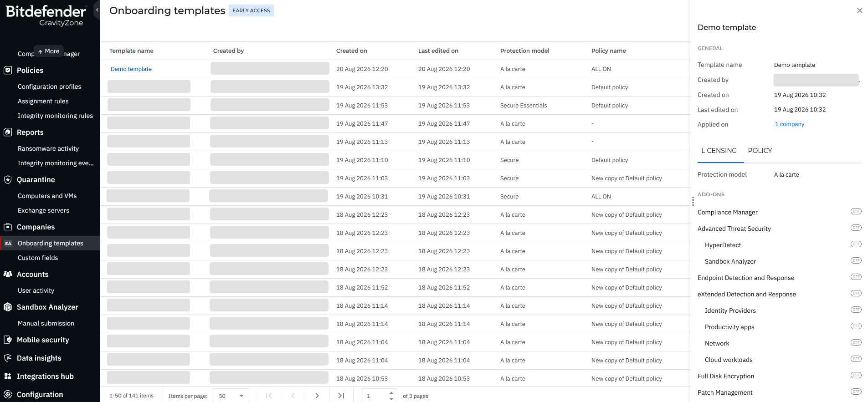Screen dimensions: 868x402
Task: Click the Created by column header
Action: pyautogui.click(x=229, y=51)
